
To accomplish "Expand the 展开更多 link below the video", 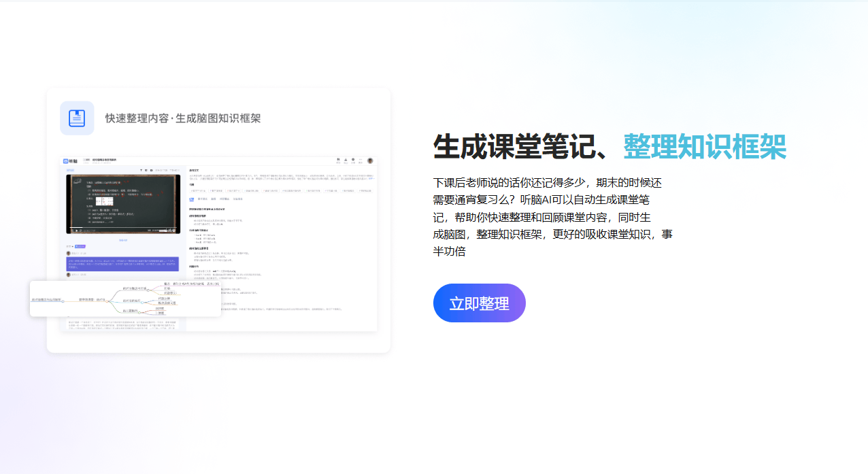I will coord(122,240).
